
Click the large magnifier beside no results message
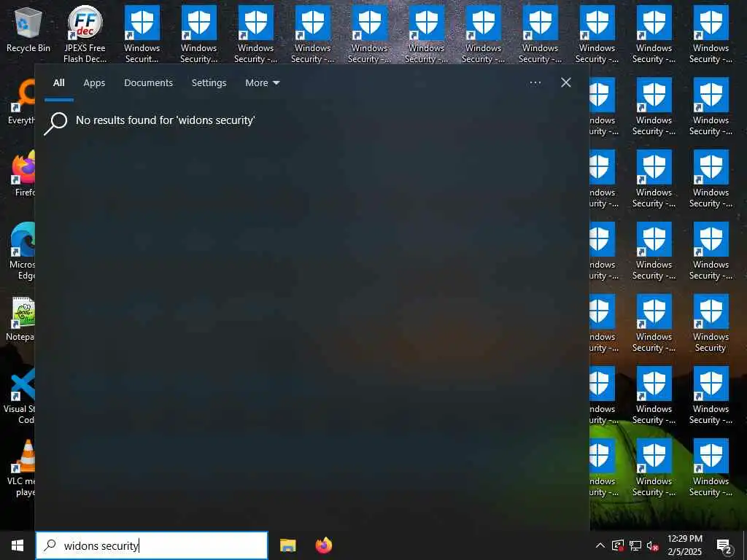[55, 123]
